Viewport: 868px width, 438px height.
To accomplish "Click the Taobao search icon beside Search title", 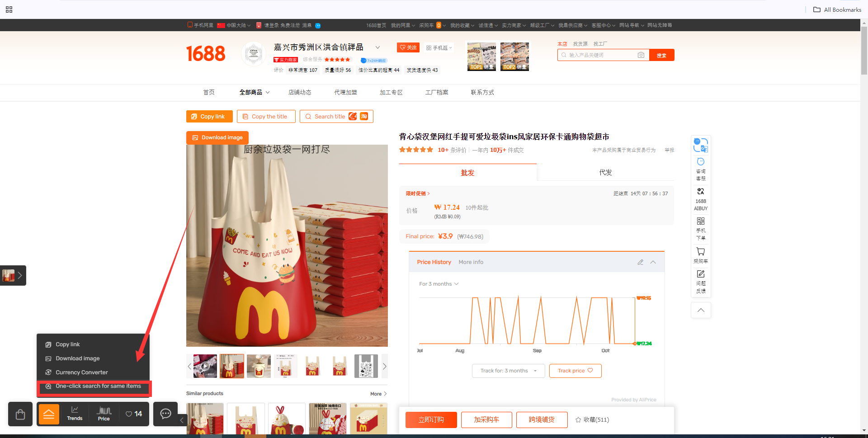I will [364, 116].
